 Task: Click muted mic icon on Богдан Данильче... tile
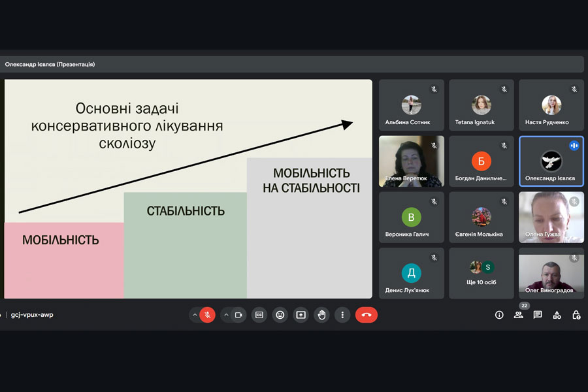coord(504,146)
